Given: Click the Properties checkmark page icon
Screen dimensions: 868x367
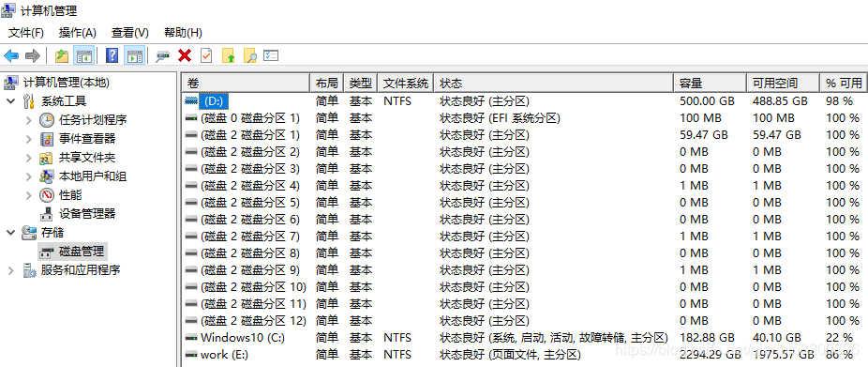Looking at the screenshot, I should pyautogui.click(x=206, y=55).
